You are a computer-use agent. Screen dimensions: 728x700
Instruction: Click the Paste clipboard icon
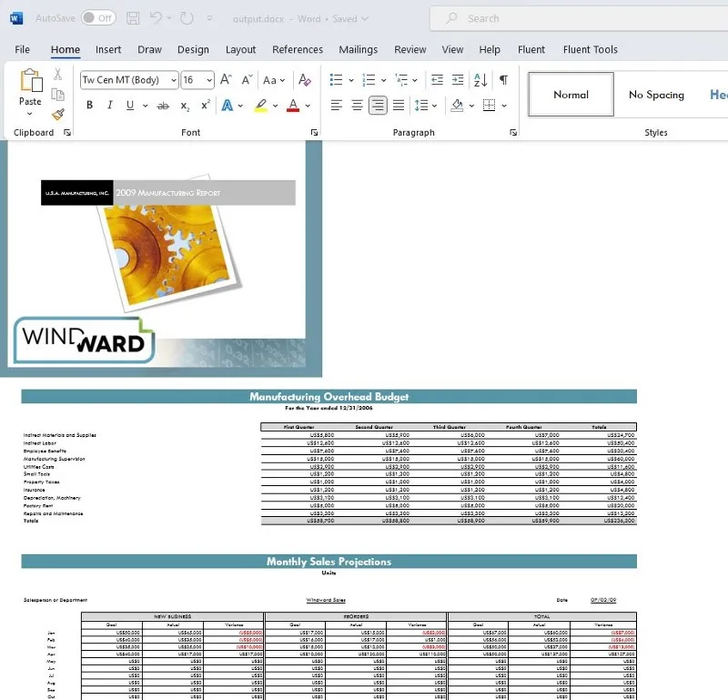pos(31,80)
